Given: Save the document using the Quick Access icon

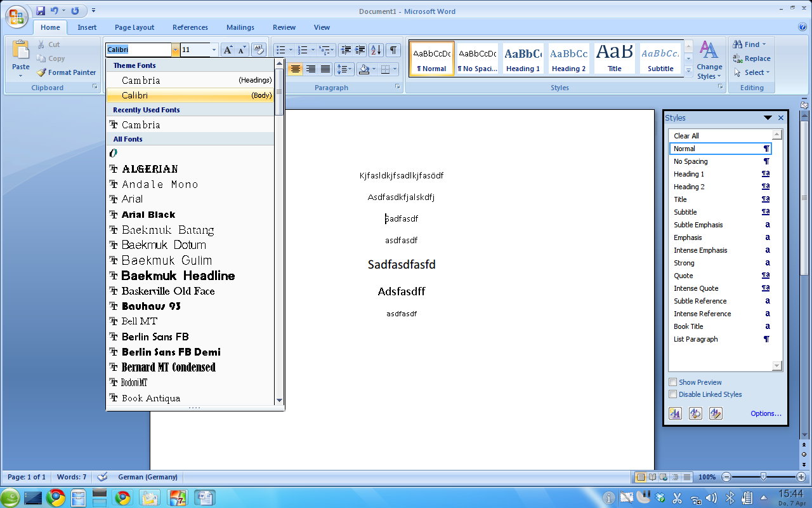Looking at the screenshot, I should point(41,11).
